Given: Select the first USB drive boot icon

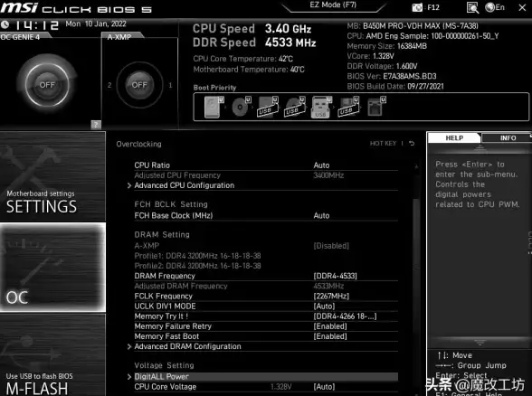Looking at the screenshot, I should 268,107.
